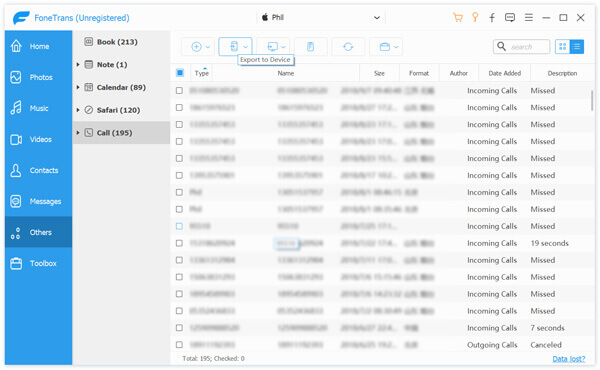Click the key register icon
This screenshot has width=600, height=370.
coord(475,17)
